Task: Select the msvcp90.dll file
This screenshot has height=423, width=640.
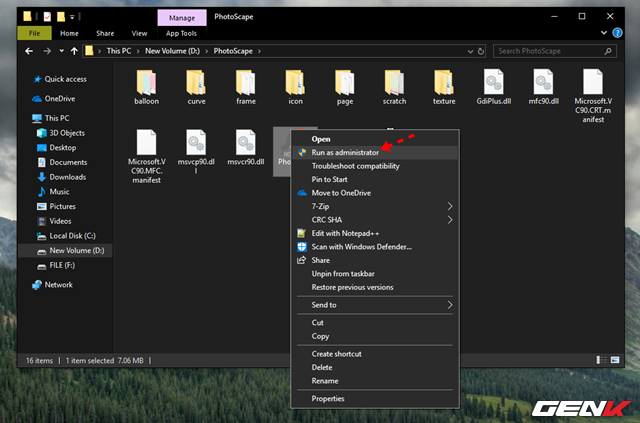Action: [196, 152]
